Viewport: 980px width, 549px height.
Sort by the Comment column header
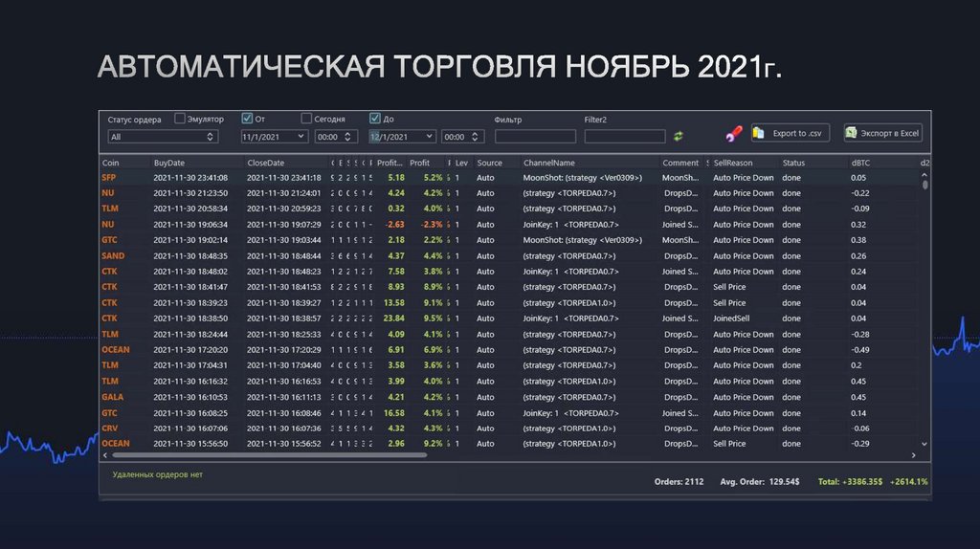pyautogui.click(x=680, y=163)
